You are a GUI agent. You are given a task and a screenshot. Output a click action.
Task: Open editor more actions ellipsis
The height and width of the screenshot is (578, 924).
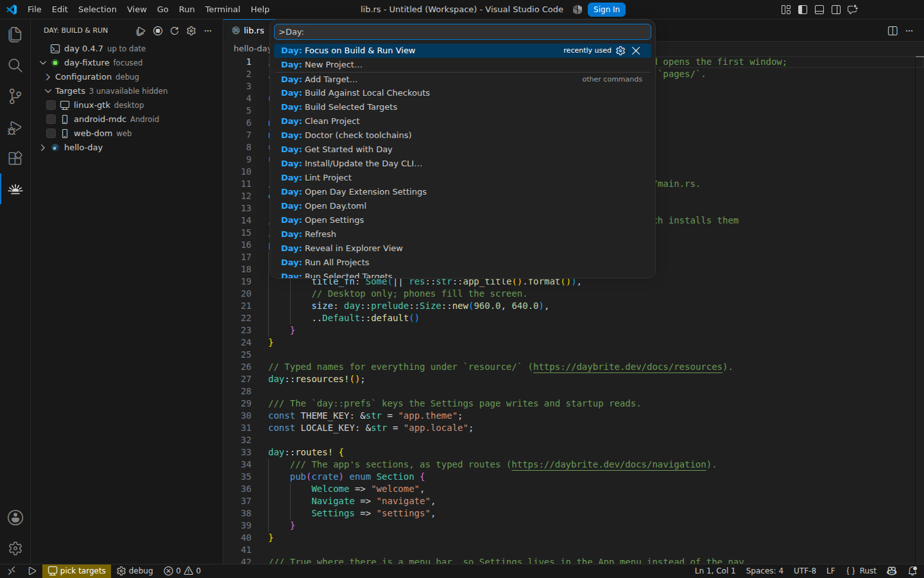pos(909,31)
